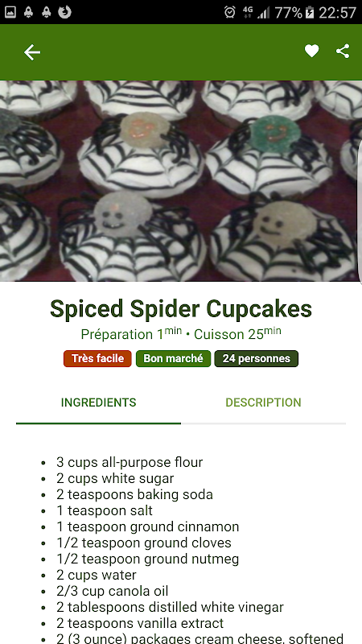Tap the second rocket notification icon

[47, 12]
